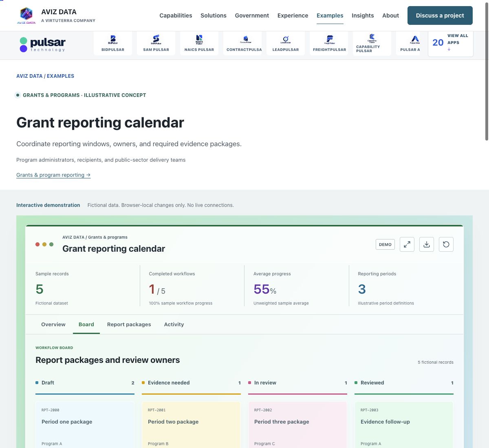Click the Evidence needed column header
489x448 pixels.
(x=191, y=383)
